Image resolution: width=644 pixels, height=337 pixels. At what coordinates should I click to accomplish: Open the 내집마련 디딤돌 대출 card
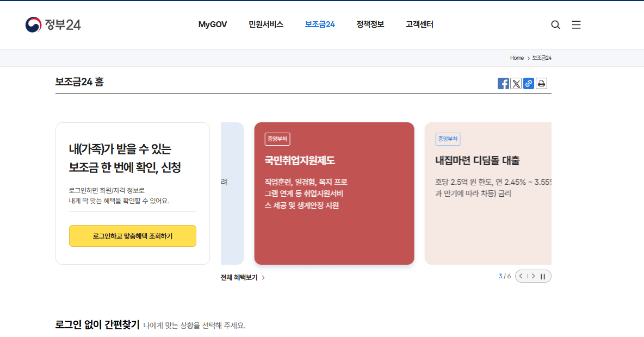click(488, 194)
